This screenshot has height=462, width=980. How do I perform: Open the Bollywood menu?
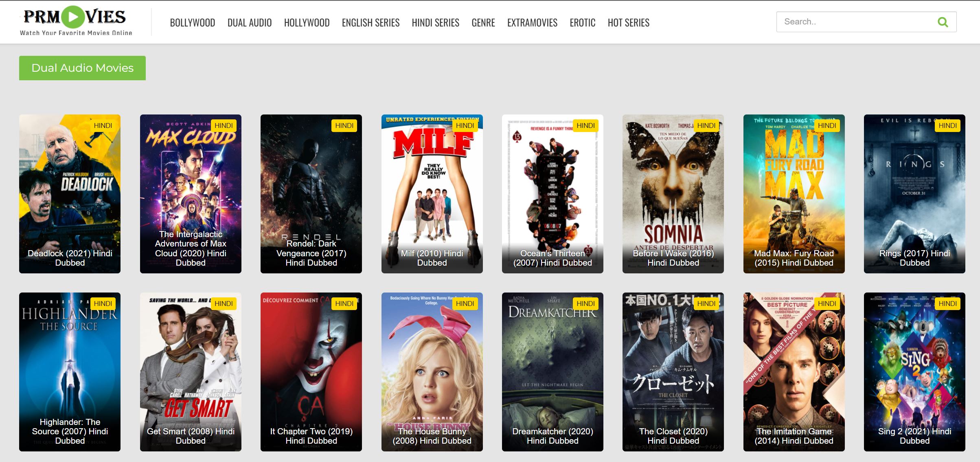coord(193,23)
